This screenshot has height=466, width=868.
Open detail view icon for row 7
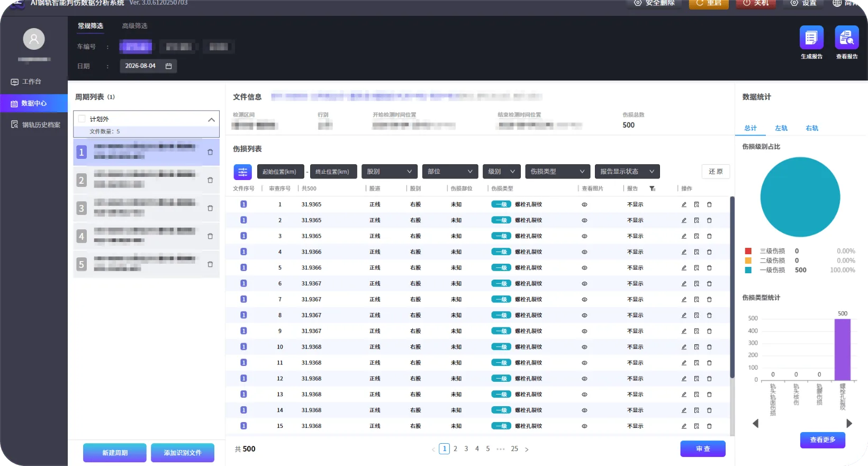coord(697,300)
